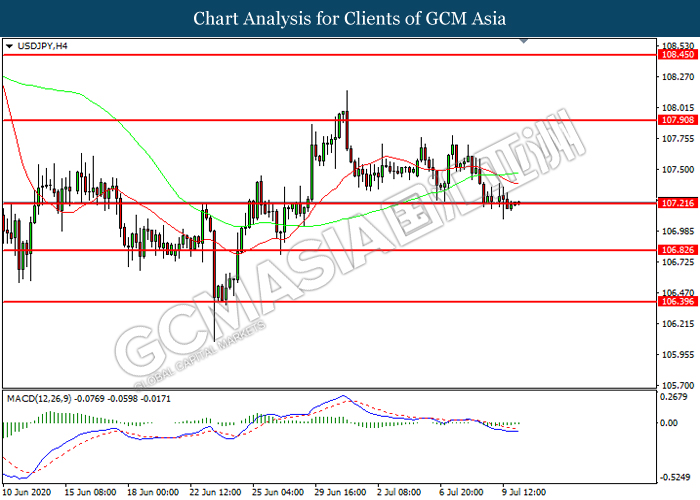The height and width of the screenshot is (500, 700).
Task: Click the 10 Jun 2020 date label
Action: pos(27,492)
